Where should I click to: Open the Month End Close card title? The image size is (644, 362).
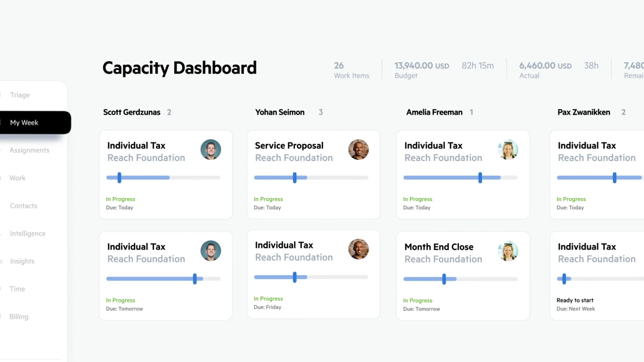pos(439,247)
